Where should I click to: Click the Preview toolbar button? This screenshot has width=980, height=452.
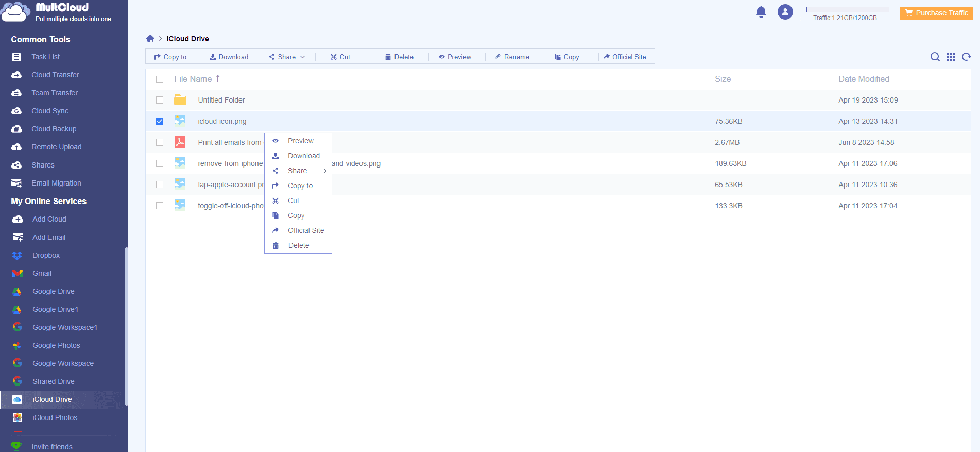455,57
